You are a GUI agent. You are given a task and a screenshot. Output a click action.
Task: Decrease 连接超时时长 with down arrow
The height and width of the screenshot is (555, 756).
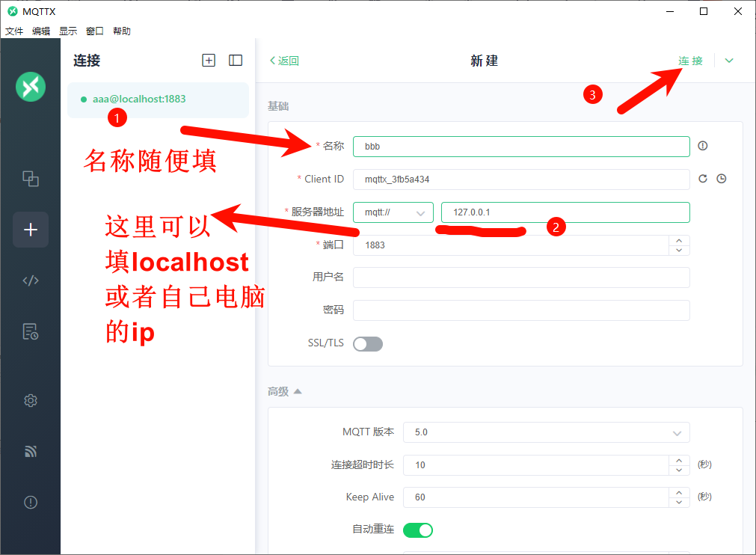(x=679, y=470)
